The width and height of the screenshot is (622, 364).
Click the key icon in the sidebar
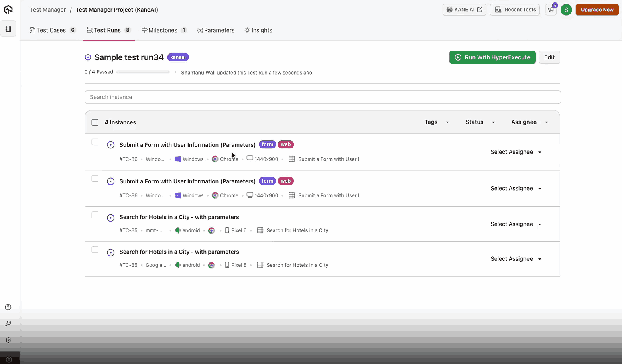[8, 323]
